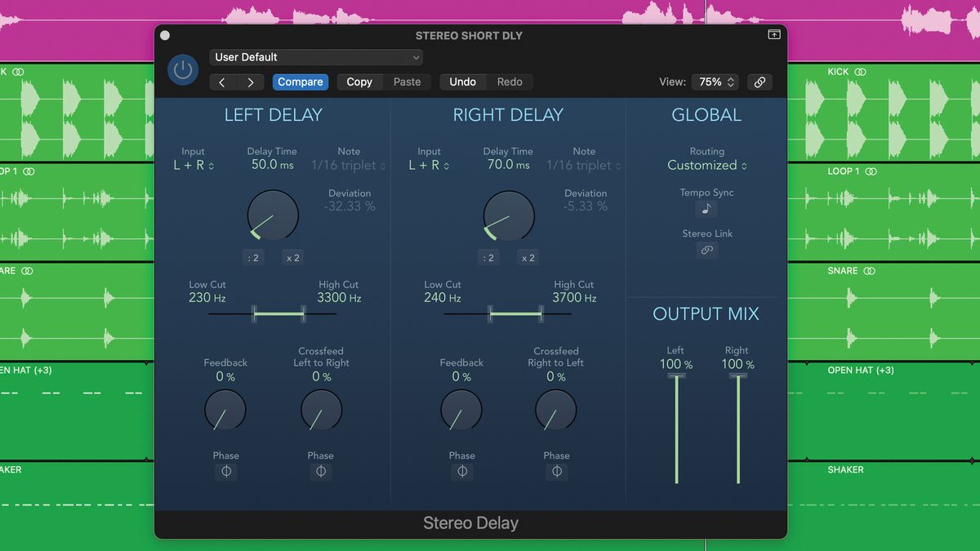Image resolution: width=980 pixels, height=551 pixels.
Task: Open the View zoom level menu
Action: 715,82
